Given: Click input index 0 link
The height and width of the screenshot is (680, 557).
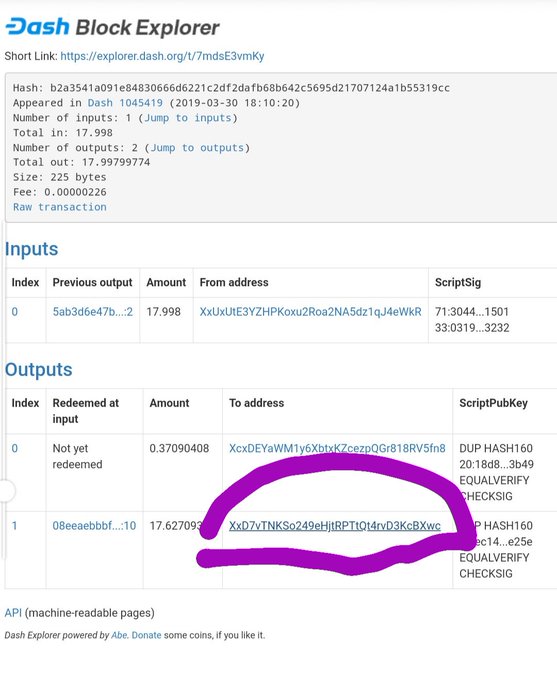Looking at the screenshot, I should click(15, 312).
